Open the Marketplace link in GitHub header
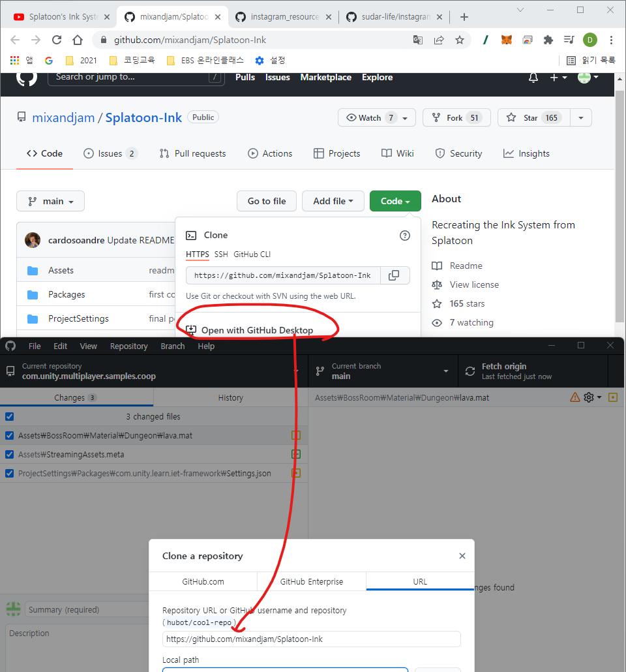Viewport: 626px width, 672px height. (325, 77)
